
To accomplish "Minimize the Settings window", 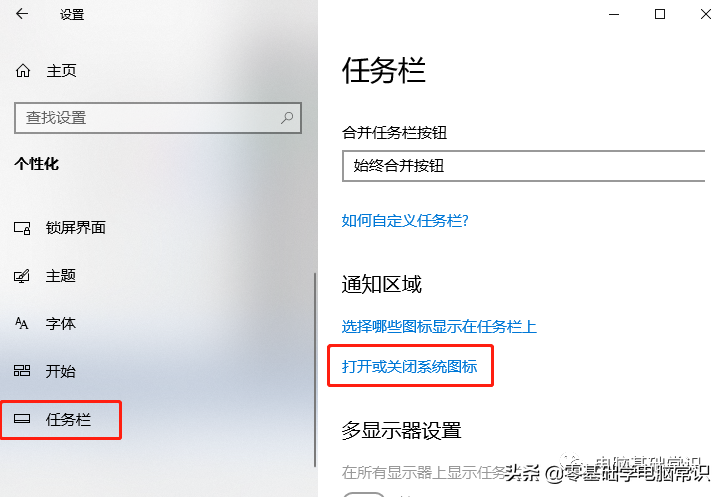I will 614,14.
